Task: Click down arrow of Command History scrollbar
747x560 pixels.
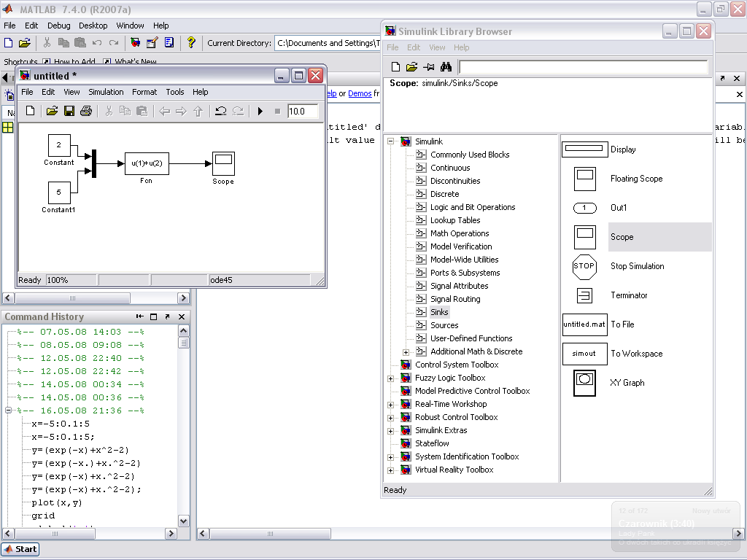Action: click(183, 521)
